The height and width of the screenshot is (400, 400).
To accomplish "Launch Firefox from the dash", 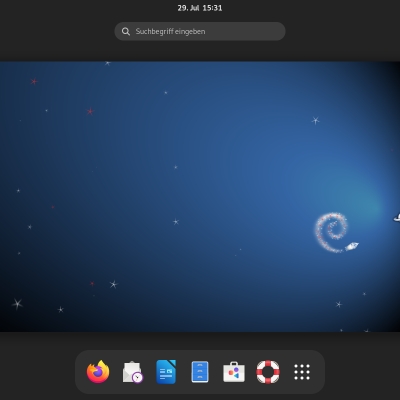I will 98,372.
